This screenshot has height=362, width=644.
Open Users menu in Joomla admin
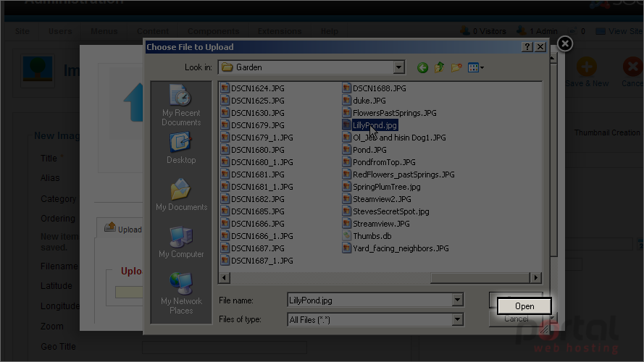click(60, 31)
